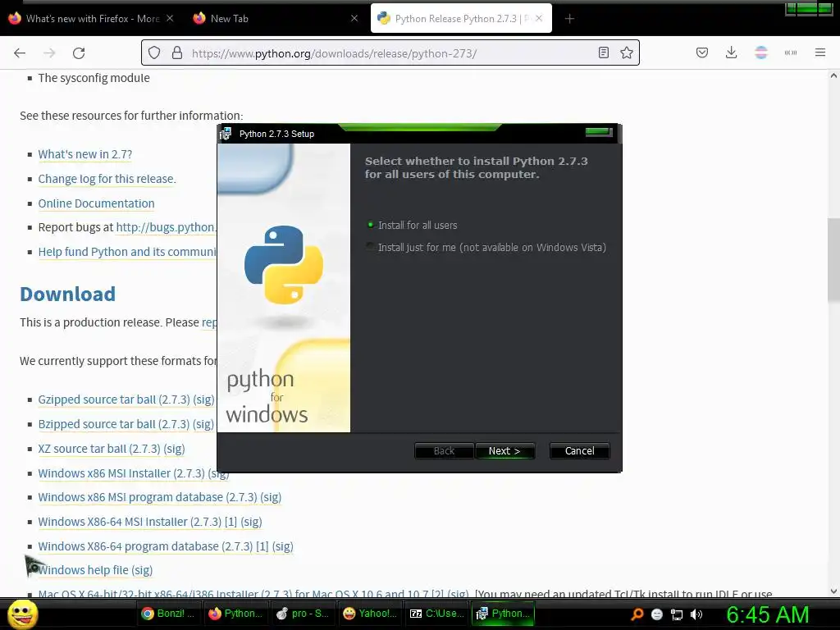Screen dimensions: 840x630
Task: Click the URL address bar
Action: coord(390,53)
